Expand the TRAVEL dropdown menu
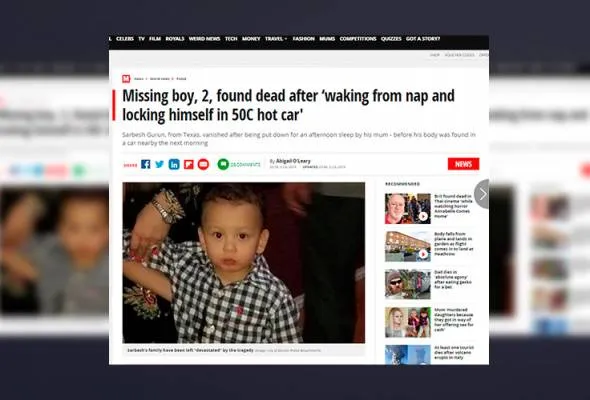The height and width of the screenshot is (400, 590). pos(276,39)
